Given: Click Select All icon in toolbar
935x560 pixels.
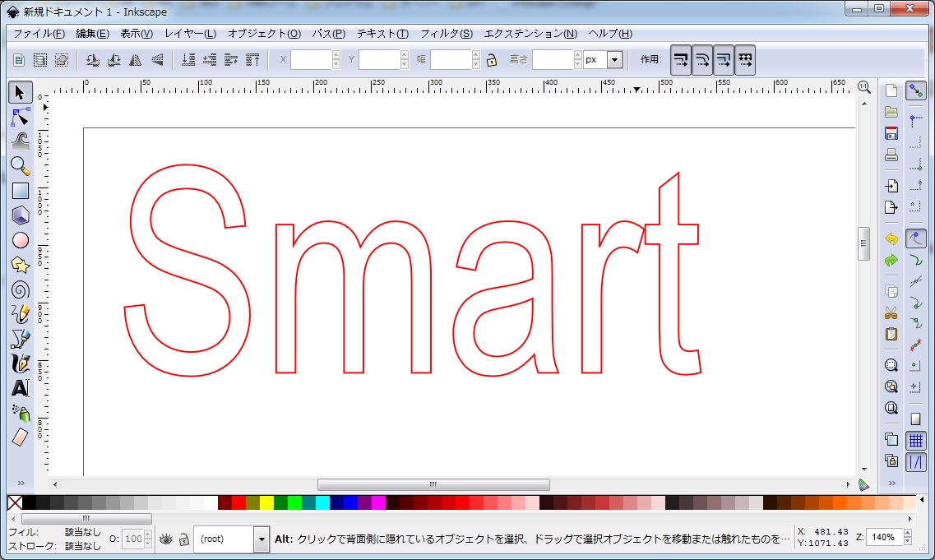Looking at the screenshot, I should (18, 60).
